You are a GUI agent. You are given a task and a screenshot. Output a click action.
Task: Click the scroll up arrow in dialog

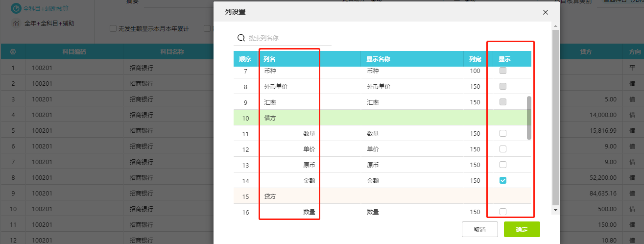click(555, 26)
